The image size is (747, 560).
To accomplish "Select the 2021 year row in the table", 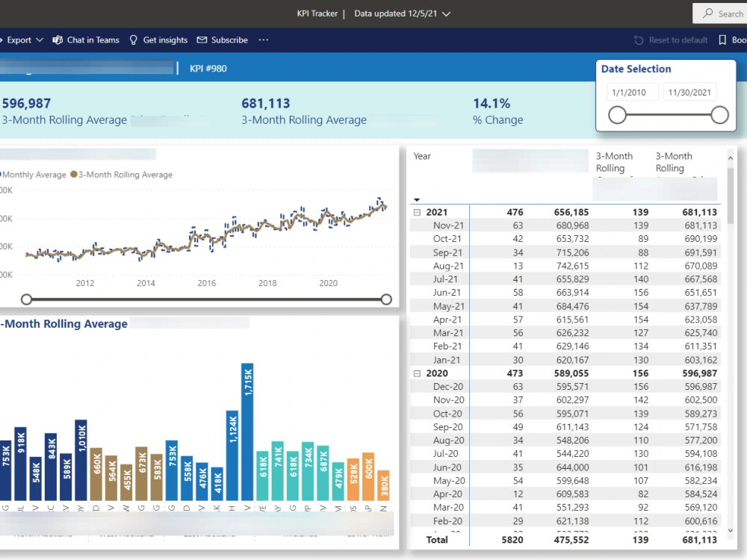I will point(438,211).
